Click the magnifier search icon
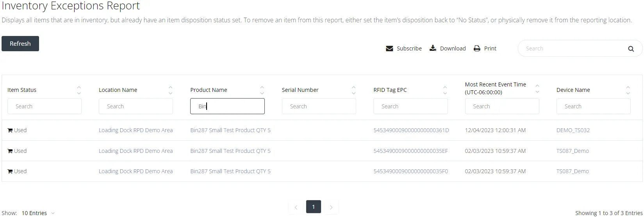The image size is (644, 217). 631,49
